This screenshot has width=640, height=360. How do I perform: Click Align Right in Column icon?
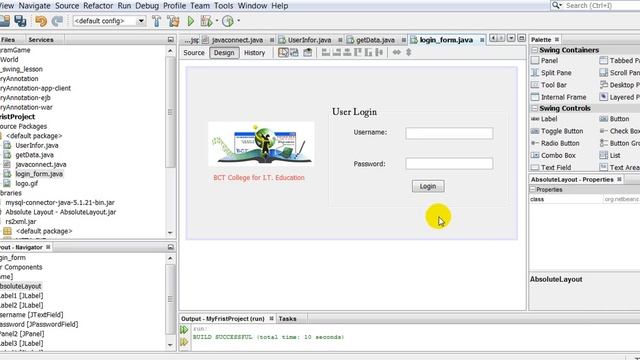click(x=336, y=52)
